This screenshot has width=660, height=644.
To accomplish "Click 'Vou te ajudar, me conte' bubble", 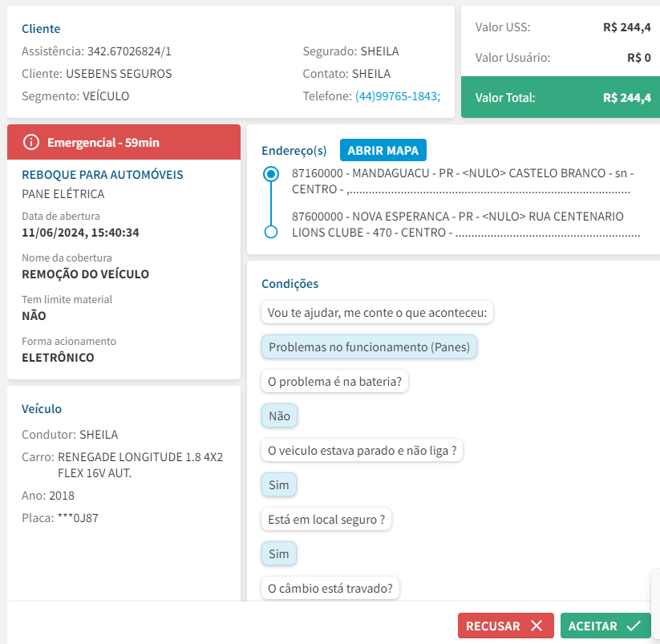I will [377, 312].
